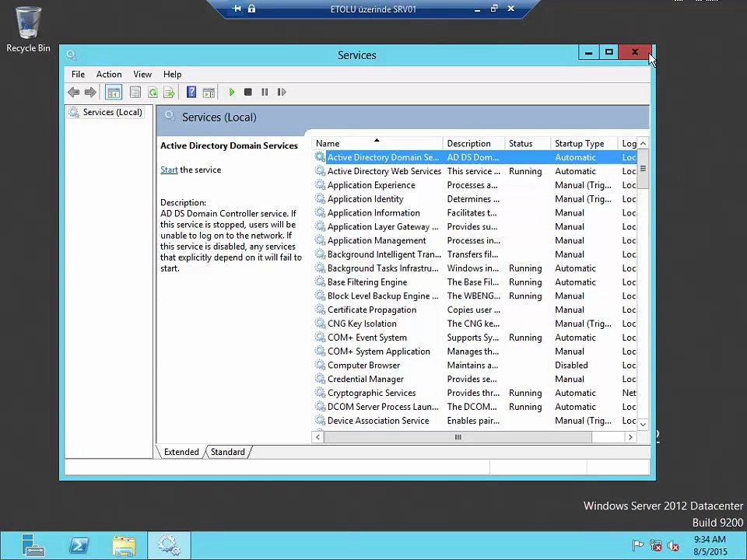Switch to the Standard tab

(228, 452)
